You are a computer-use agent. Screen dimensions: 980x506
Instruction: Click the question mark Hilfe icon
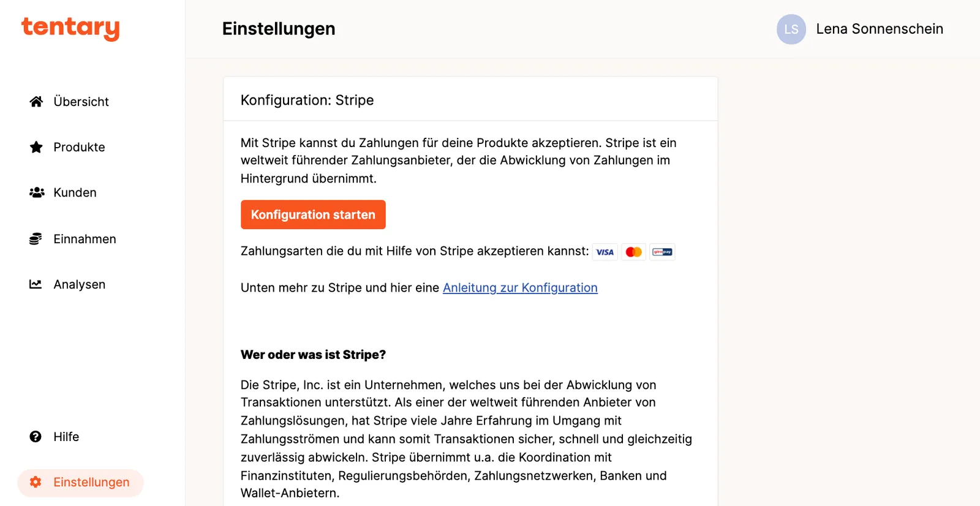point(36,437)
